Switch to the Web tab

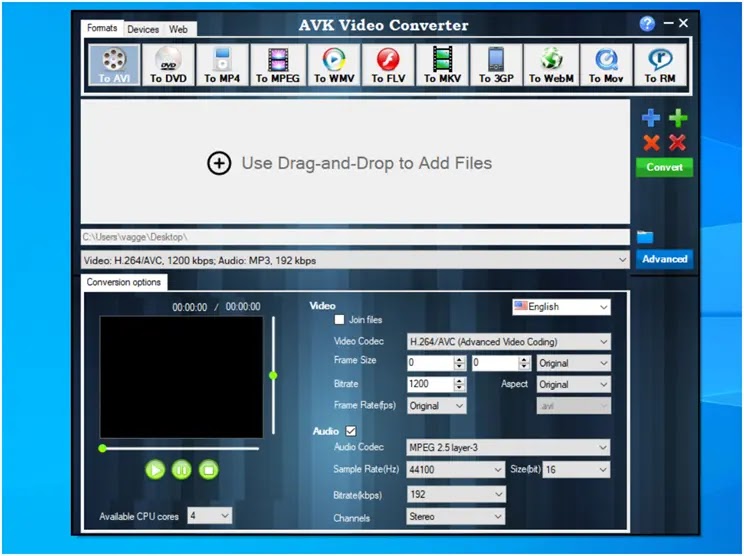click(x=178, y=29)
